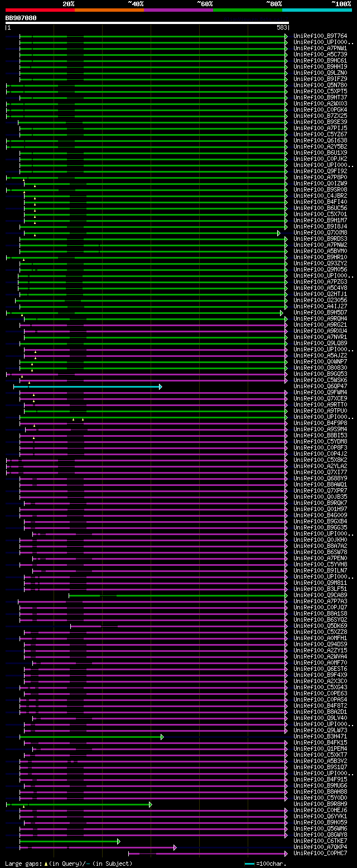Open hit UniRef100_Q6EST6
This screenshot has height=868, width=357.
(x=320, y=669)
